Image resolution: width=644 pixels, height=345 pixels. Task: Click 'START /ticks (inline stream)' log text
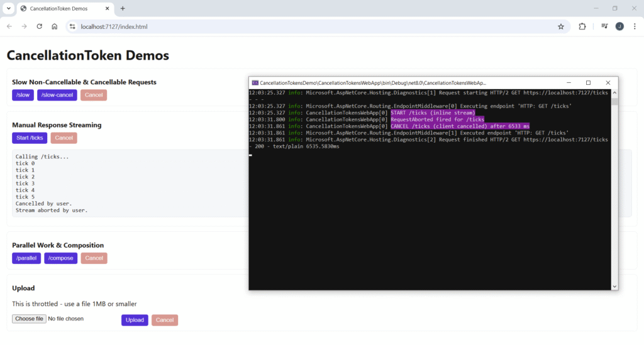pyautogui.click(x=433, y=113)
